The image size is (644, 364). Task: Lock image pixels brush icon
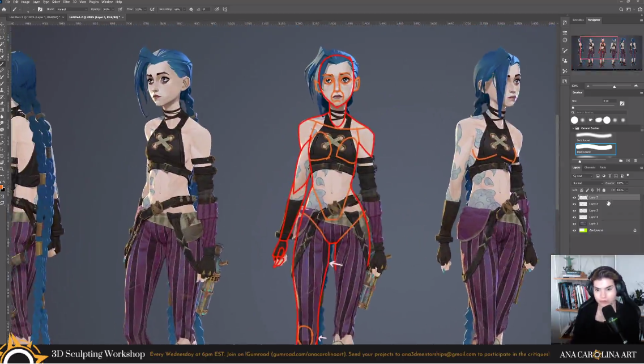(x=587, y=190)
